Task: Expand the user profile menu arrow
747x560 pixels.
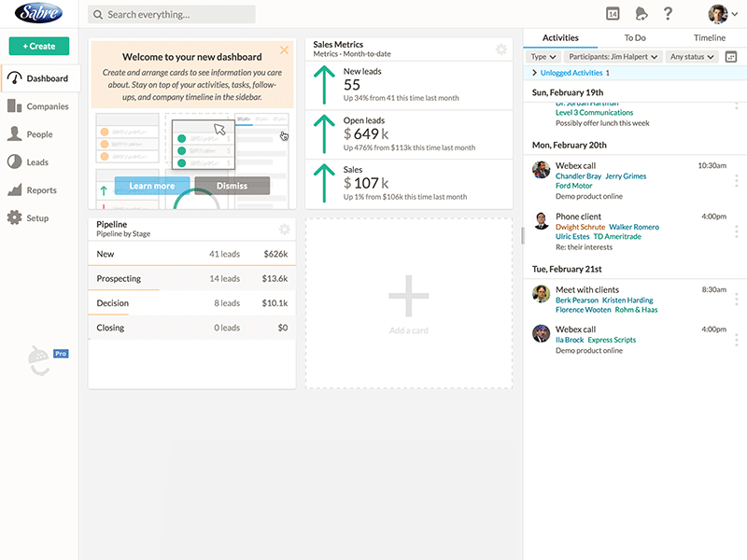Action: click(735, 14)
